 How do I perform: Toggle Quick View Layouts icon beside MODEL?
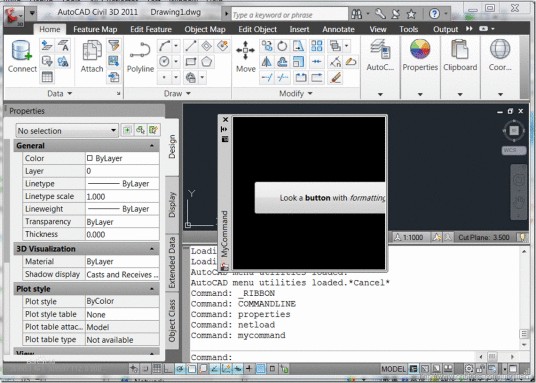click(436, 369)
